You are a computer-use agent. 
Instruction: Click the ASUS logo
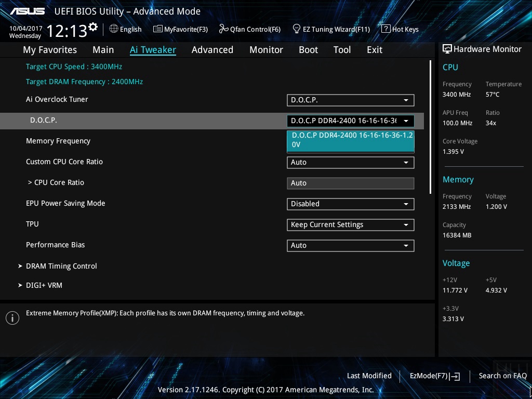click(28, 11)
